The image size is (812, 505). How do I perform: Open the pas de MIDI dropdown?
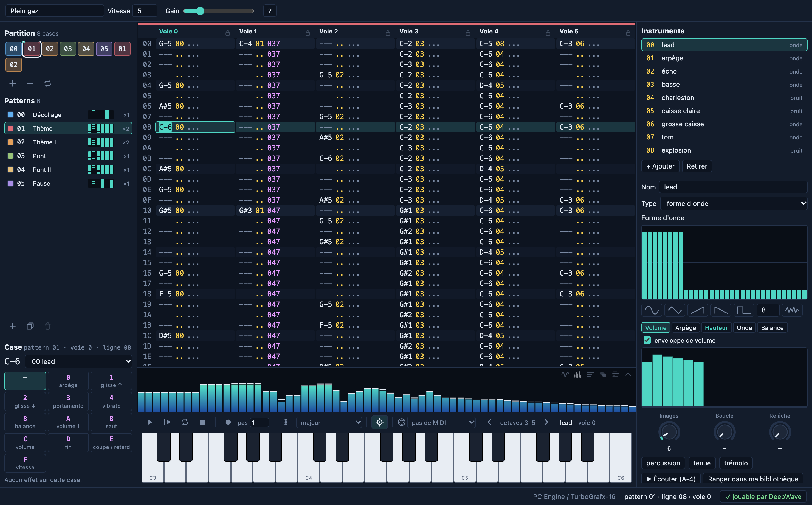pos(441,422)
